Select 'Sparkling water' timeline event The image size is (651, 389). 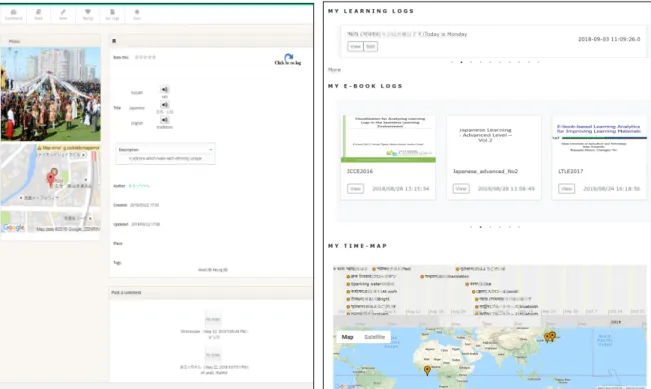pyautogui.click(x=370, y=284)
